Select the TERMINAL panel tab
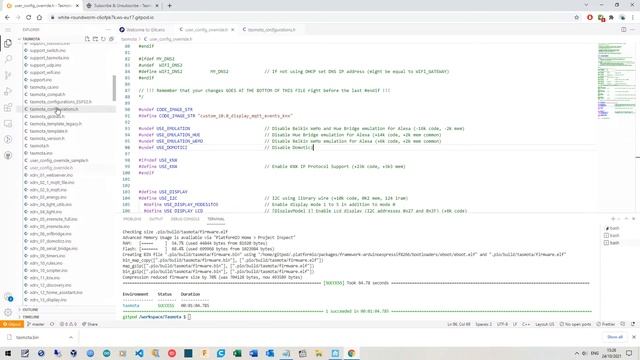640x360 pixels. click(x=216, y=219)
